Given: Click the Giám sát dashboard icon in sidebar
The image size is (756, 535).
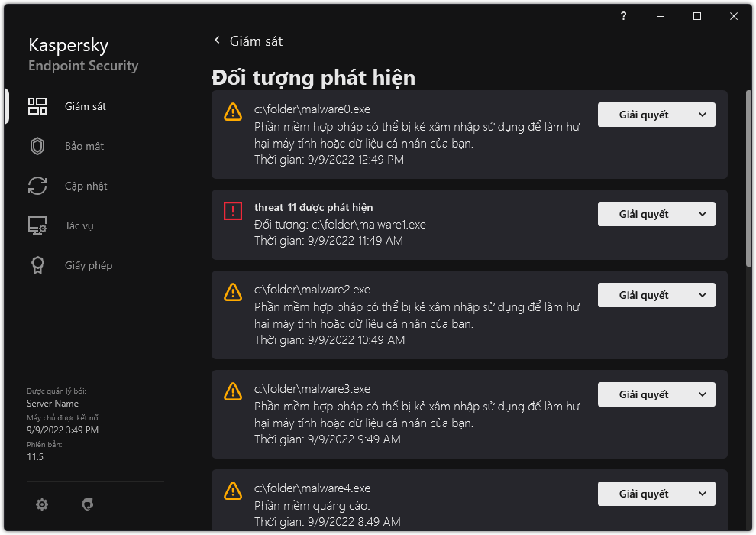Looking at the screenshot, I should coord(37,106).
